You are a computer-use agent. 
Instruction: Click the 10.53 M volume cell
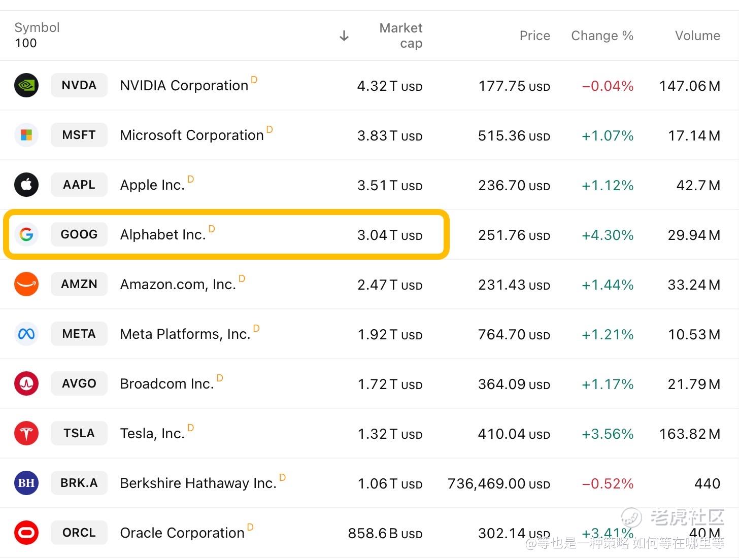click(x=694, y=335)
